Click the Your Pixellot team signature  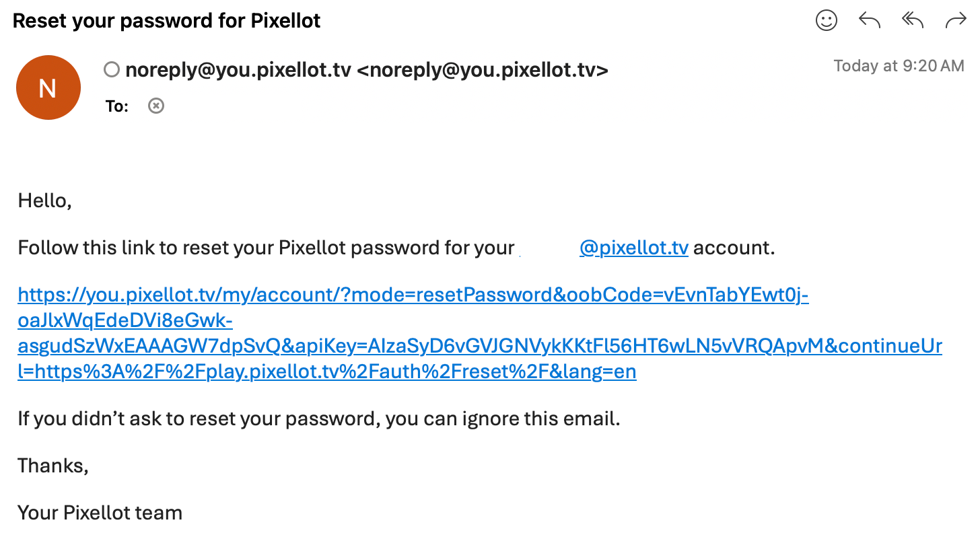(x=100, y=513)
